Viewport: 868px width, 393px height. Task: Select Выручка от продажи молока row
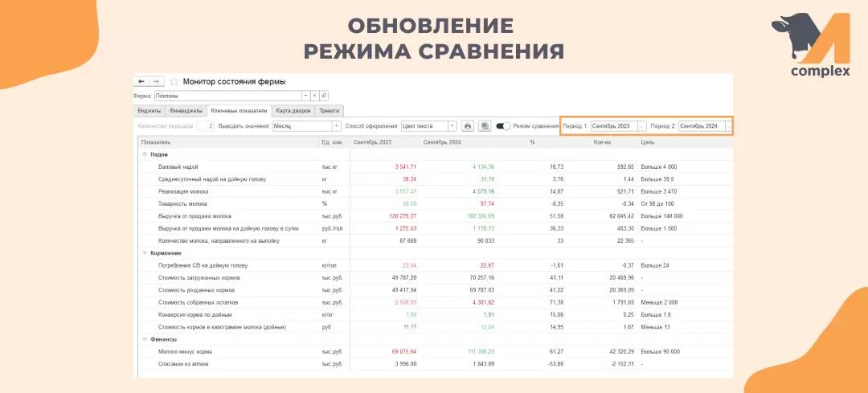click(436, 216)
